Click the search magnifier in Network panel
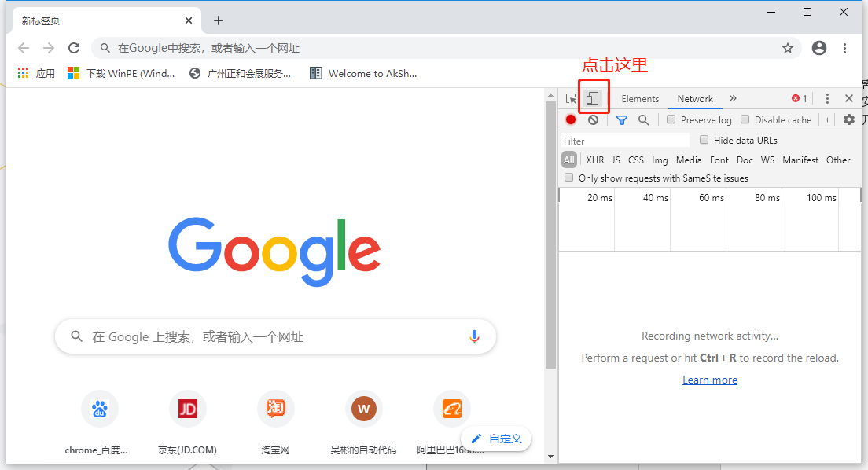The image size is (868, 470). point(643,119)
